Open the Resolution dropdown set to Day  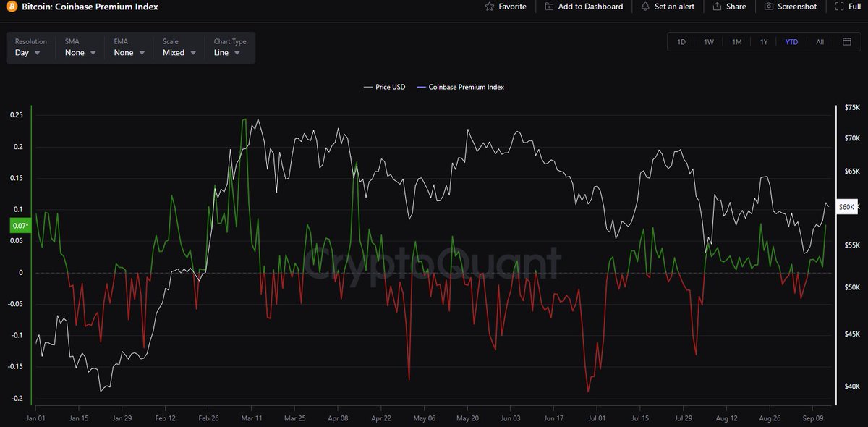pos(29,52)
